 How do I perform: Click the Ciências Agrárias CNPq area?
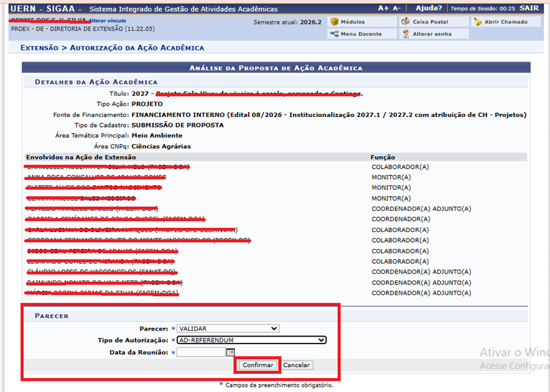tap(161, 146)
